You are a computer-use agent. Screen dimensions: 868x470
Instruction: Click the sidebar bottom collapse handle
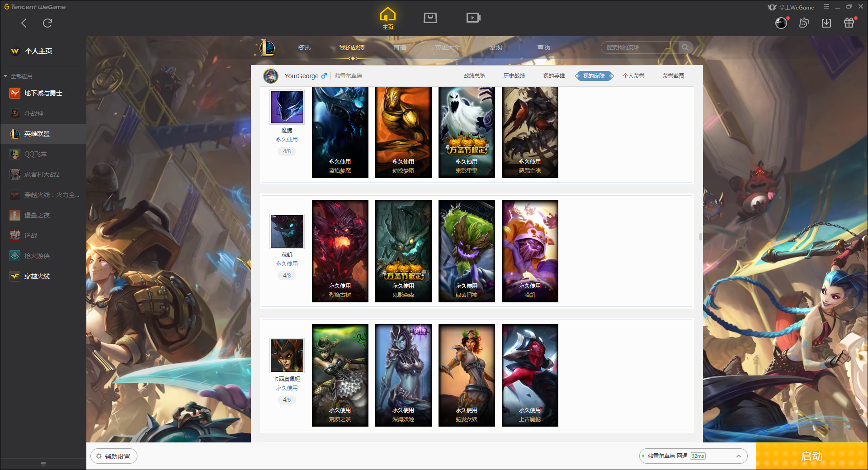(x=43, y=464)
